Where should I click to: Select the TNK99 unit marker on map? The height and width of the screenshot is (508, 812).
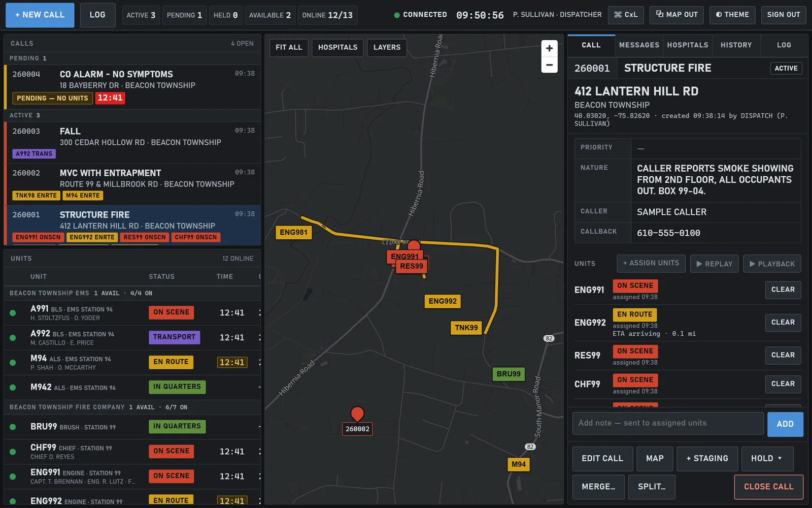coord(466,328)
